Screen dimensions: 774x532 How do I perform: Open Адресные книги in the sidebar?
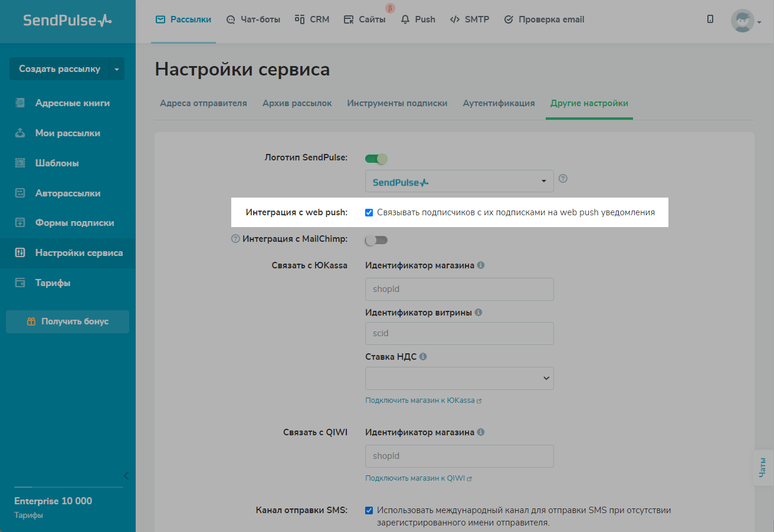coord(72,103)
